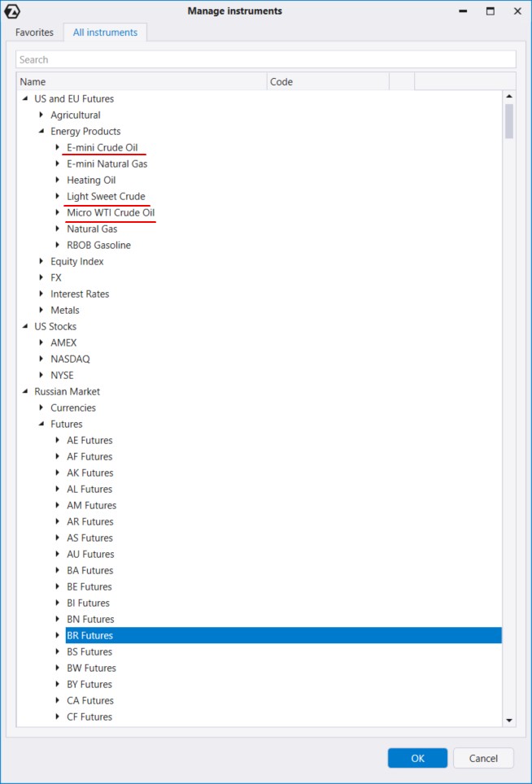The width and height of the screenshot is (532, 784).
Task: Select Micro WTI Crude Oil item
Action: [x=110, y=212]
